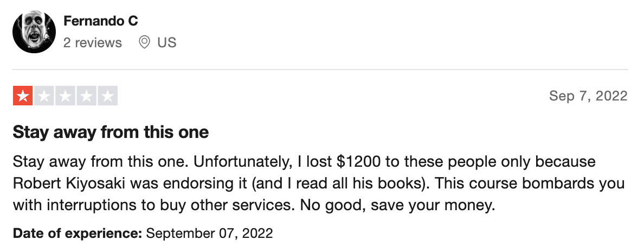Open Fernando C's profile avatar image

[x=34, y=31]
